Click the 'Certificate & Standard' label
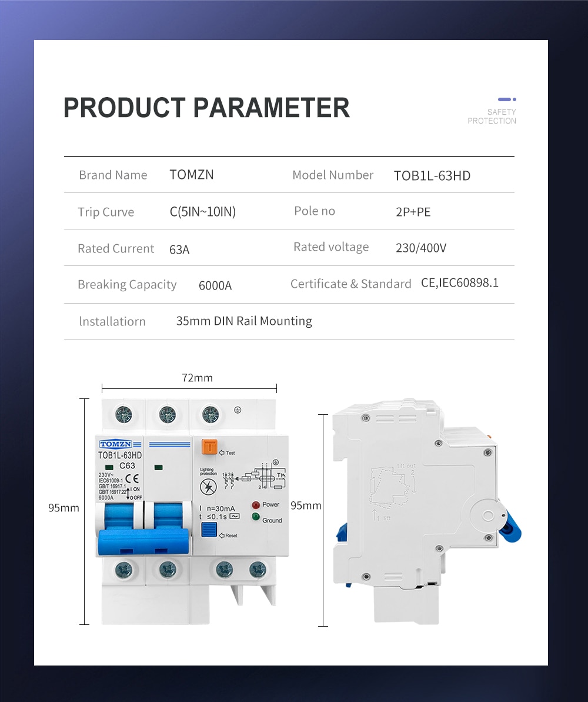Viewport: 588px width, 702px height. coord(351,284)
